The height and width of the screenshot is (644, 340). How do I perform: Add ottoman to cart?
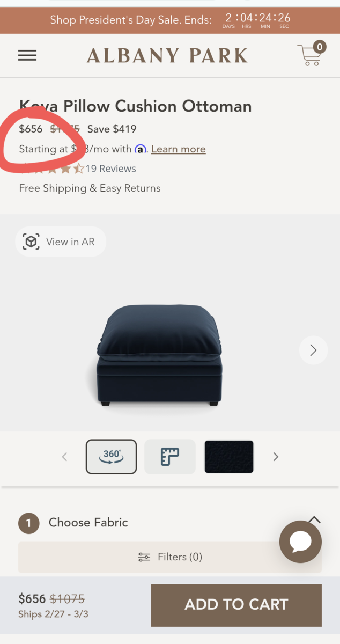pyautogui.click(x=236, y=605)
